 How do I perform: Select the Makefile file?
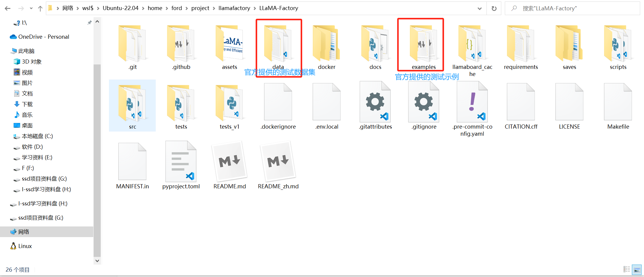[x=618, y=106]
